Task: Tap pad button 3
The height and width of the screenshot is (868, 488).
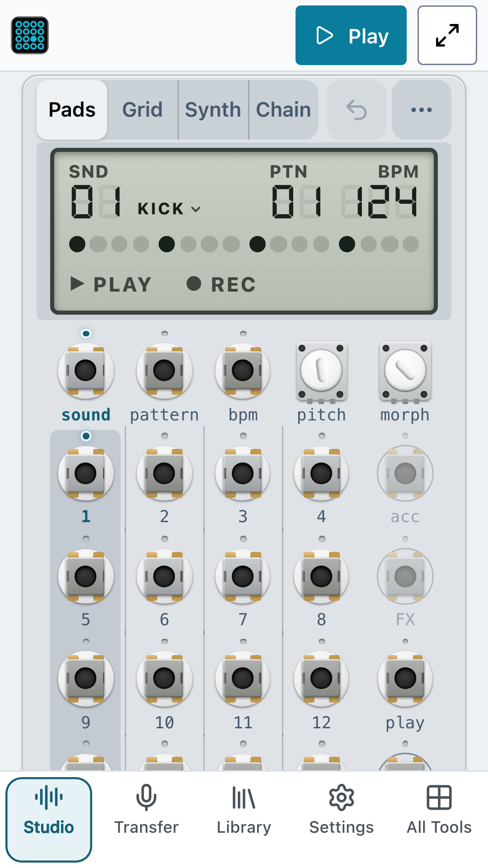Action: pos(243,473)
